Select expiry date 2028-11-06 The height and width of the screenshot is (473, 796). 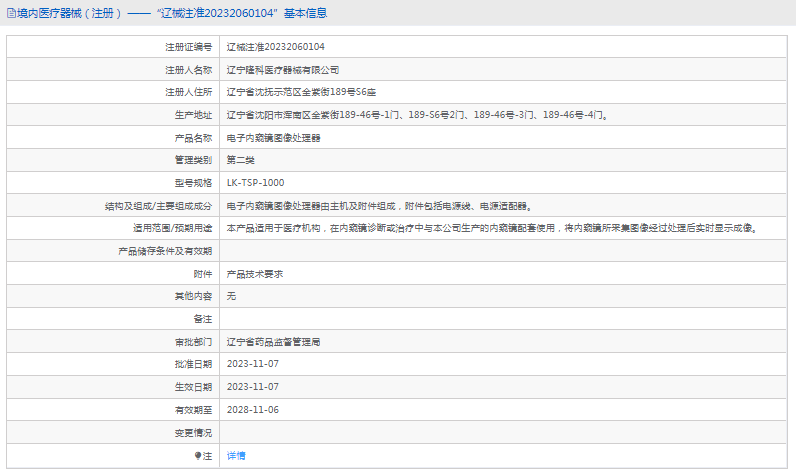(x=253, y=410)
